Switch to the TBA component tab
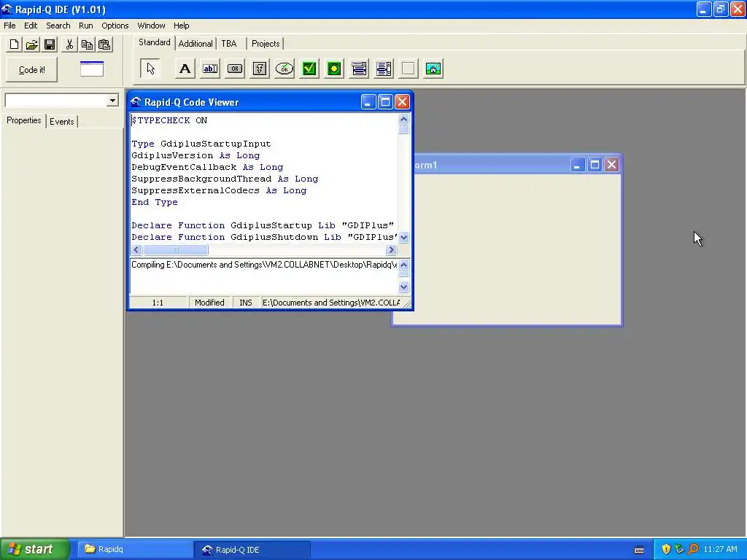Viewport: 747px width, 560px height. pyautogui.click(x=229, y=43)
